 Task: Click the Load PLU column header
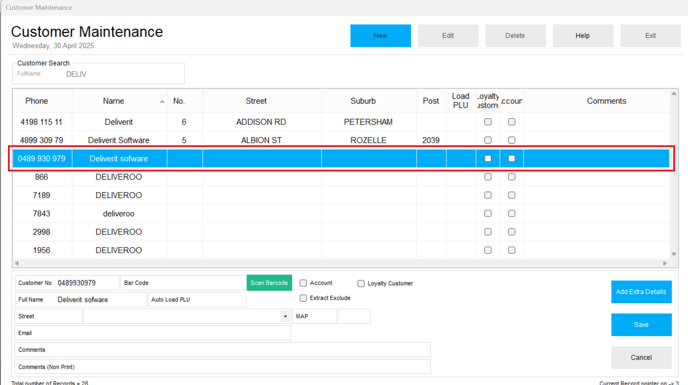click(461, 101)
